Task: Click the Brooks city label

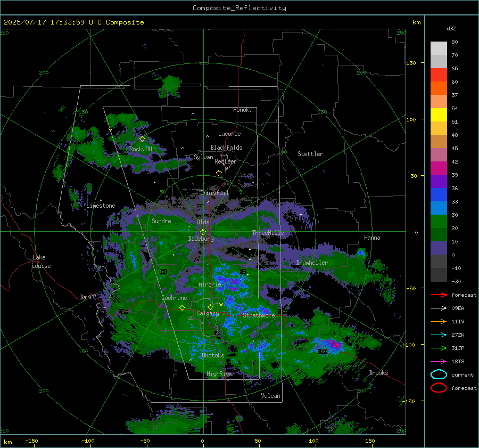Action: tap(378, 373)
